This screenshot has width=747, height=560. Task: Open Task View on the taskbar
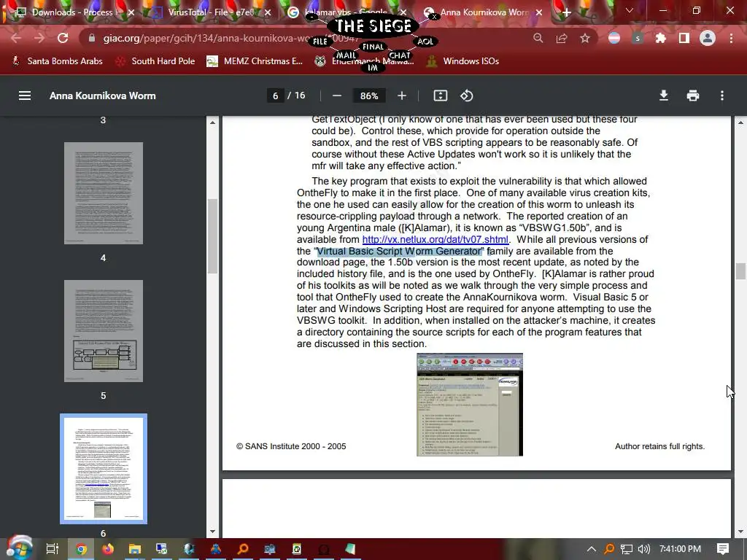click(53, 549)
